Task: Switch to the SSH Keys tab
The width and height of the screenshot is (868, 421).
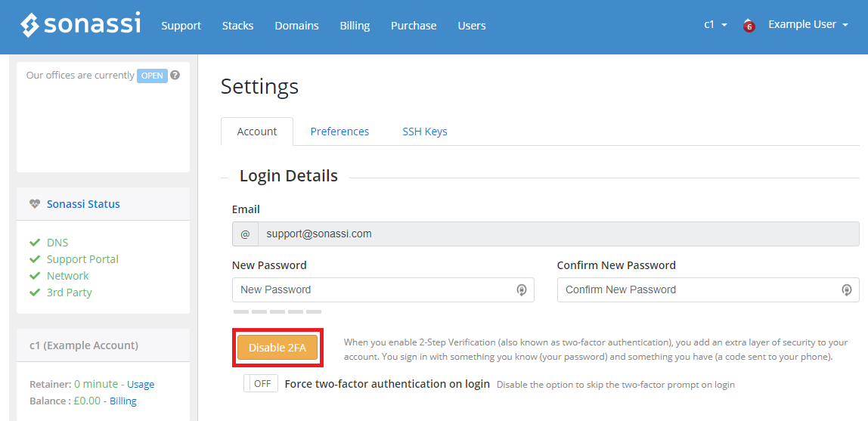Action: pos(425,132)
